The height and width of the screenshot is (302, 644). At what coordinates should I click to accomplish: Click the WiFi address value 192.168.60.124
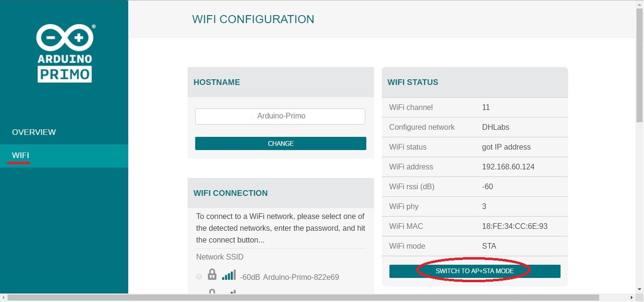pyautogui.click(x=508, y=167)
